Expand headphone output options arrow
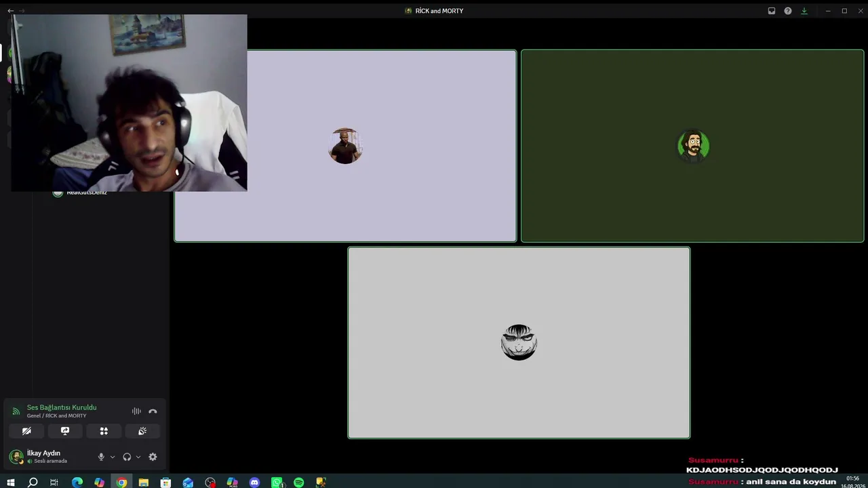The height and width of the screenshot is (488, 868). click(138, 457)
